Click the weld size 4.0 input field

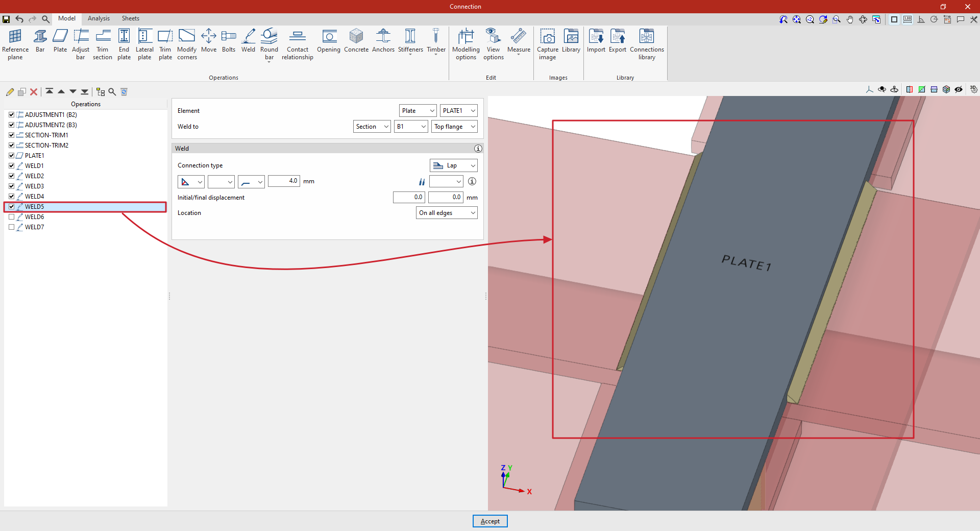coord(284,181)
